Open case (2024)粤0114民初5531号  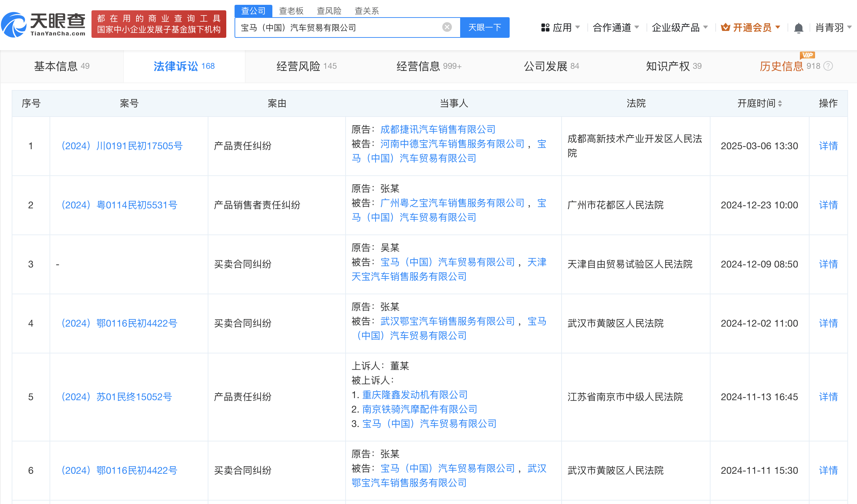click(x=119, y=205)
